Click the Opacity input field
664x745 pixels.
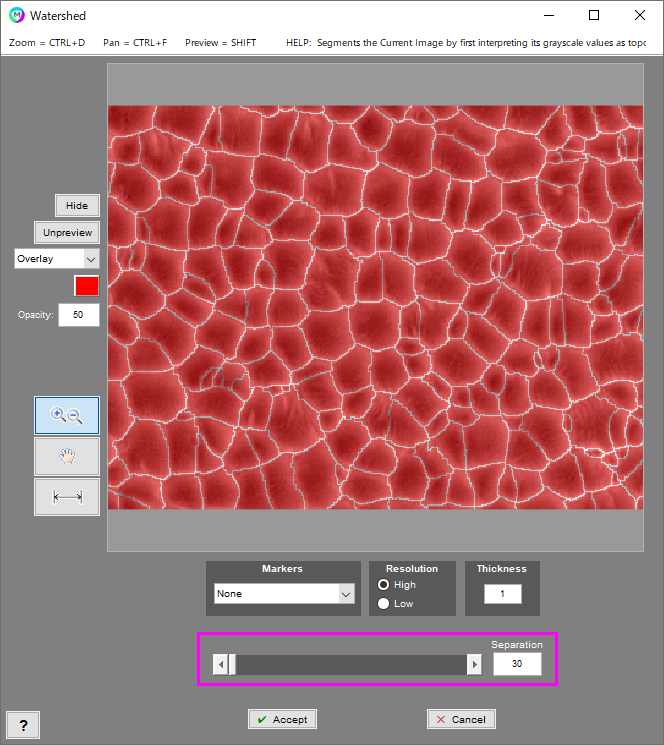[79, 315]
